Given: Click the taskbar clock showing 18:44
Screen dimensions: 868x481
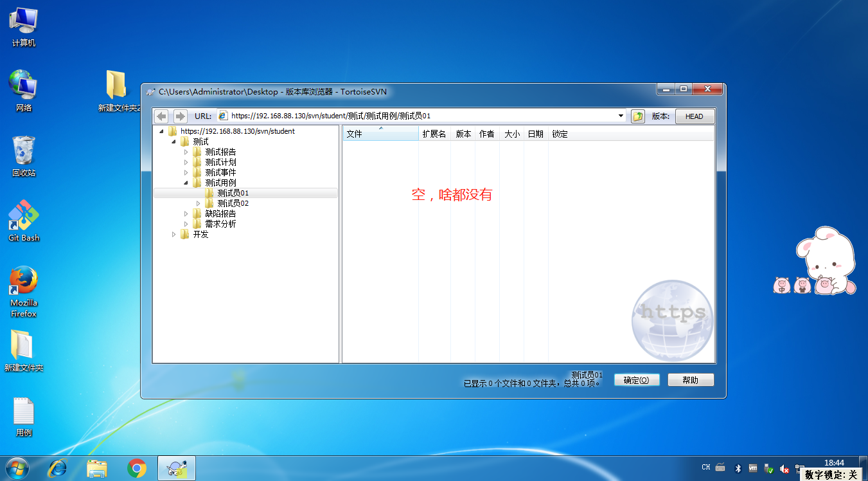Looking at the screenshot, I should click(834, 462).
